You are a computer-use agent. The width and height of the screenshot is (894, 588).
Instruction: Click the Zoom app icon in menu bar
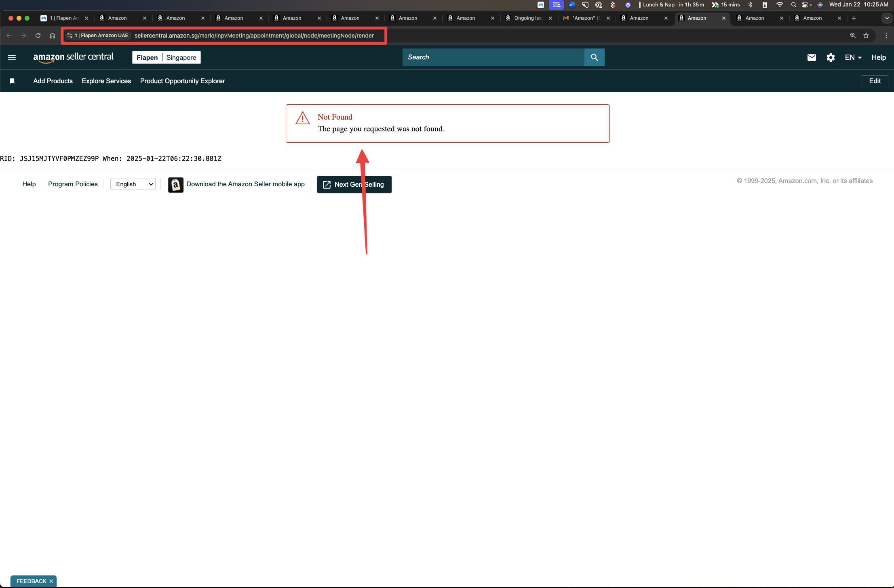click(x=572, y=5)
